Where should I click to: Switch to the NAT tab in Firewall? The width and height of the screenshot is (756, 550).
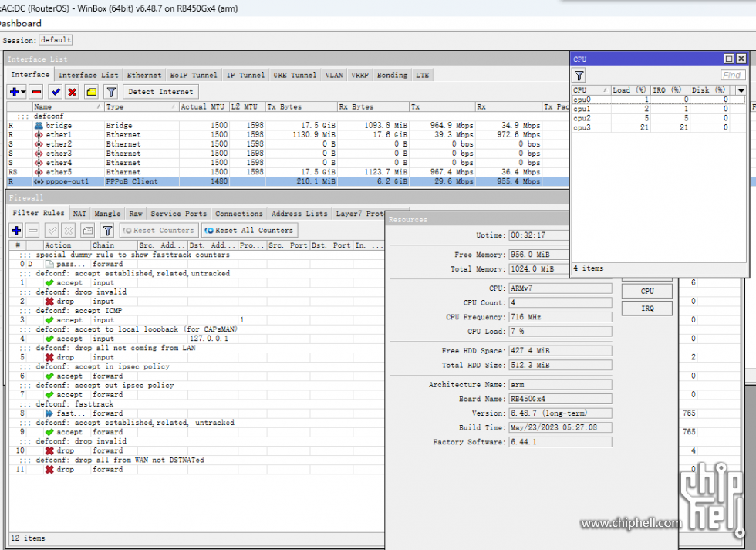[x=79, y=214]
